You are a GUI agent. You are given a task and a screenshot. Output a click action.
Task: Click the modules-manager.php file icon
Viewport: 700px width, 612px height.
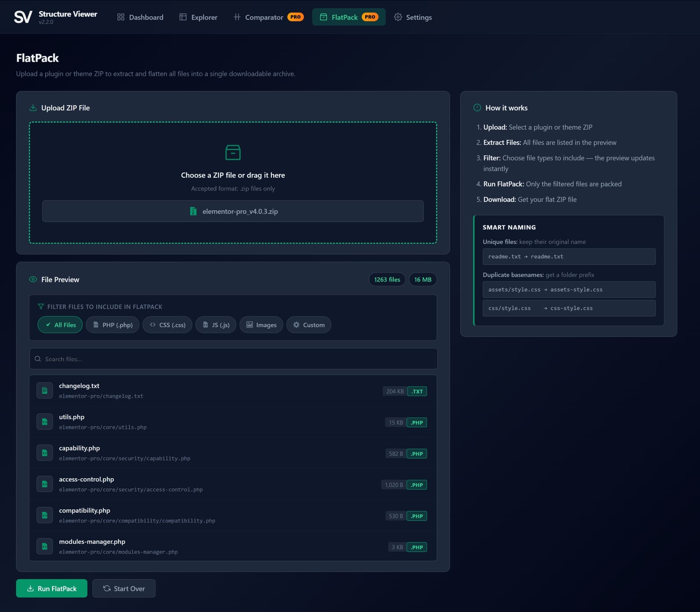pyautogui.click(x=45, y=546)
